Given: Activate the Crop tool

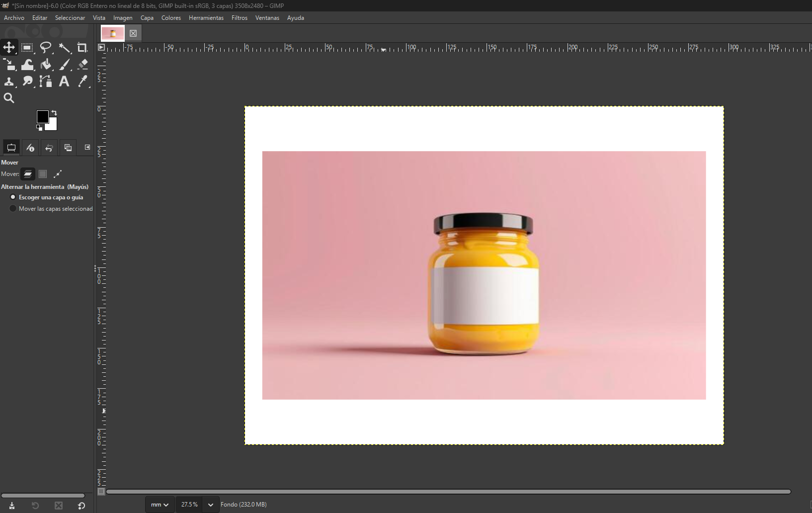Looking at the screenshot, I should coord(82,48).
